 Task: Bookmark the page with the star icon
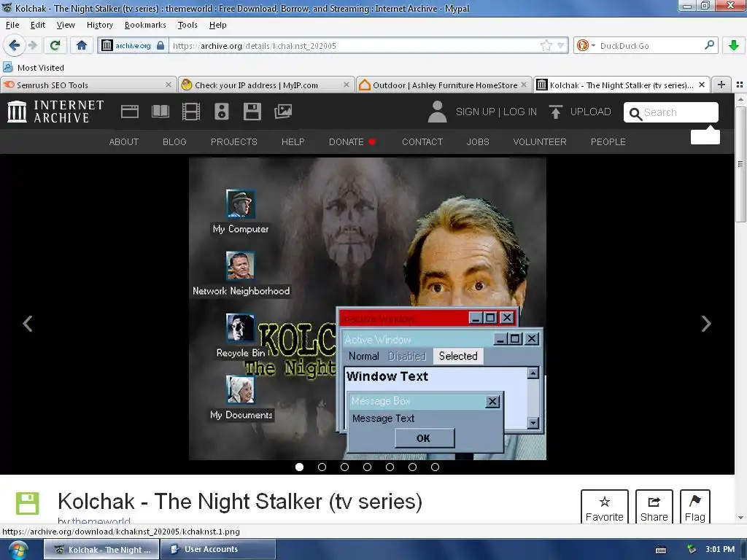pos(546,46)
